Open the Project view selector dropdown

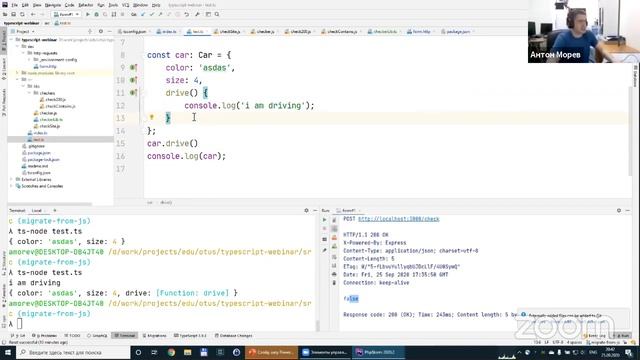22,31
